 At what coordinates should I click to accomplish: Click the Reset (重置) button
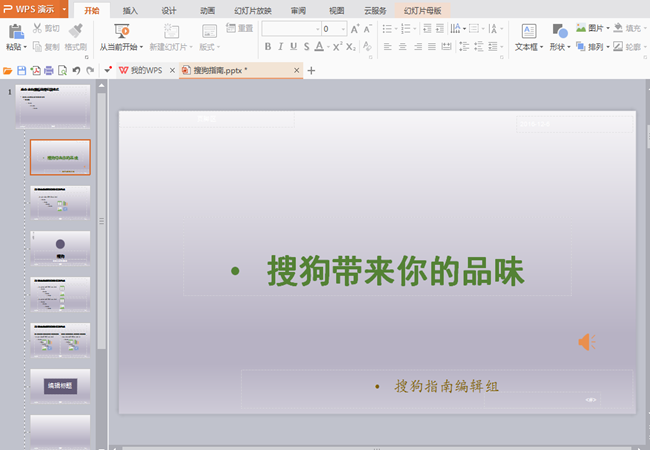tap(239, 28)
